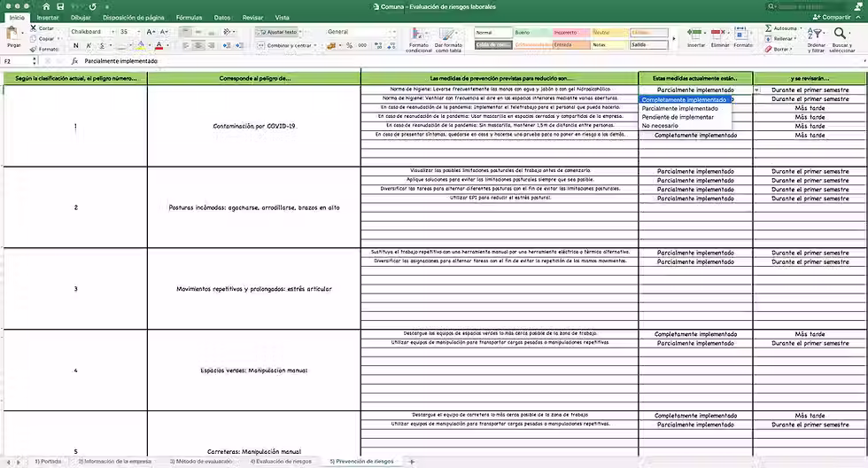Viewport: 868px width, 468px height.
Task: Open the Chalkboard font name dropdown
Action: pos(113,32)
